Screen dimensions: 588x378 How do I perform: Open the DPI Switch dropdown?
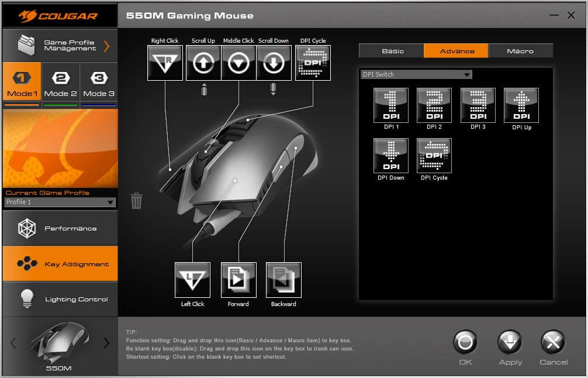click(x=416, y=74)
